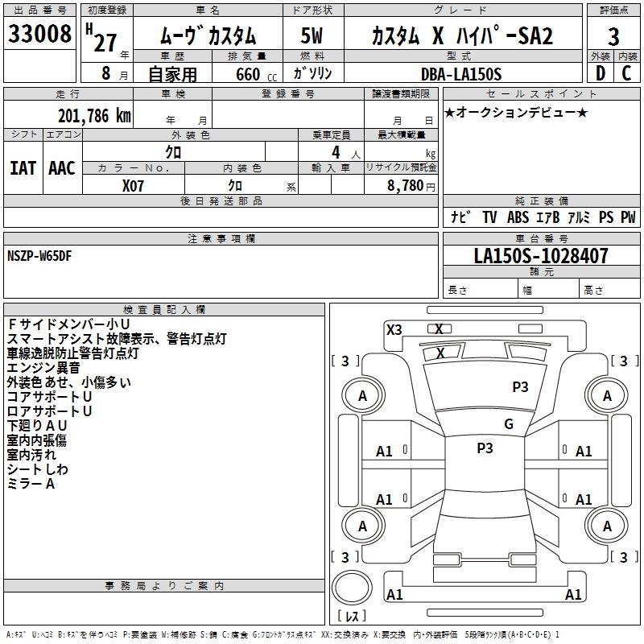Select the note 室内内張傷
This screenshot has width=644, height=644.
[36, 440]
